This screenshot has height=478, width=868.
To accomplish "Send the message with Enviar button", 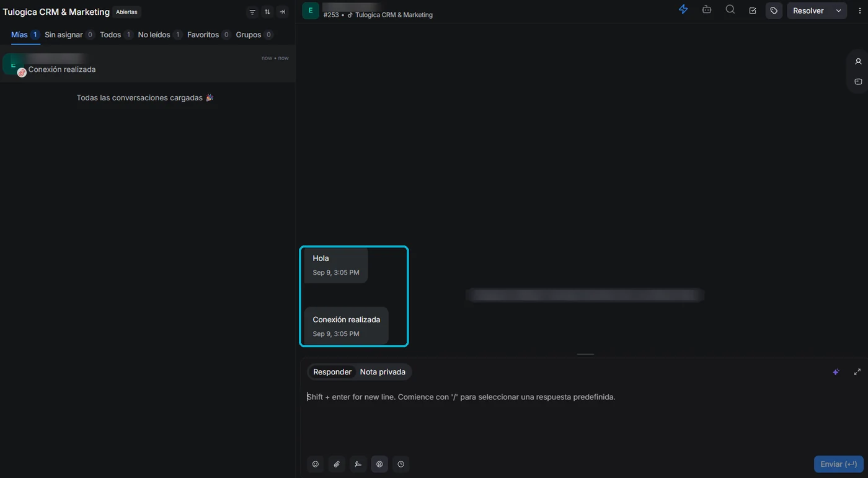I will pos(838,464).
